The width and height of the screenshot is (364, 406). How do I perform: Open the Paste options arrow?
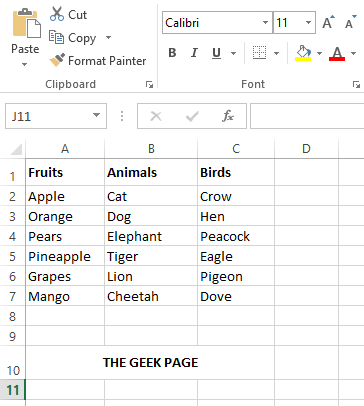24,64
